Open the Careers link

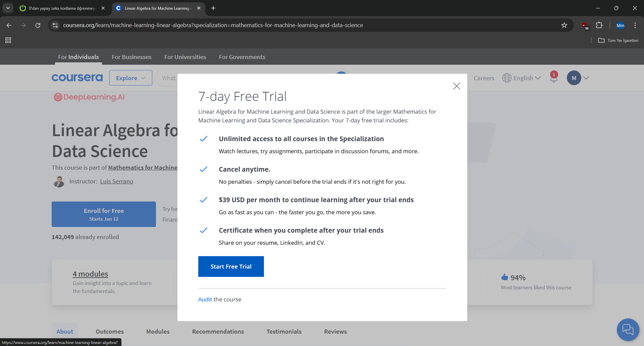pos(484,78)
